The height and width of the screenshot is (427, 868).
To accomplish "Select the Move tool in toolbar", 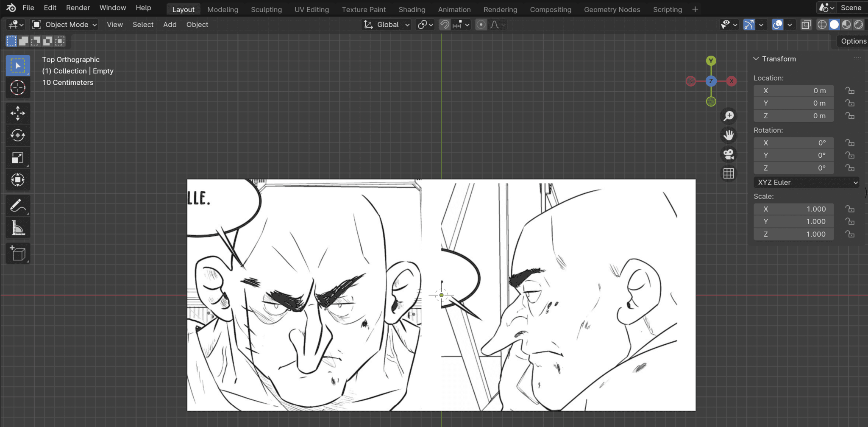I will coord(17,113).
